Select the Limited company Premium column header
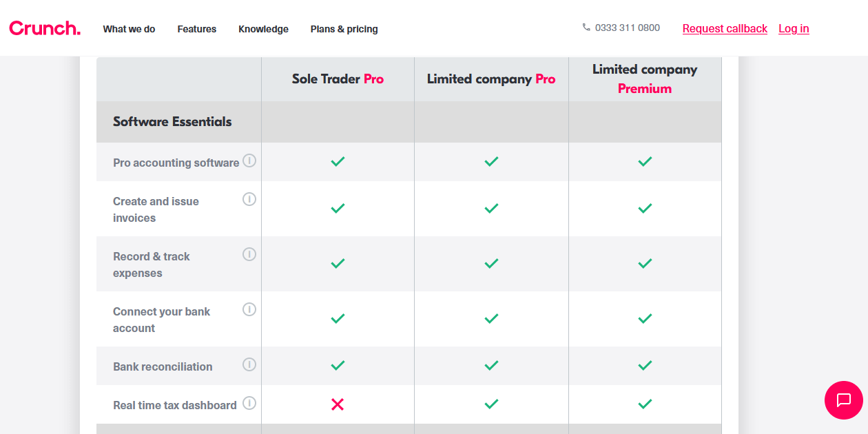The image size is (868, 434). click(x=645, y=79)
